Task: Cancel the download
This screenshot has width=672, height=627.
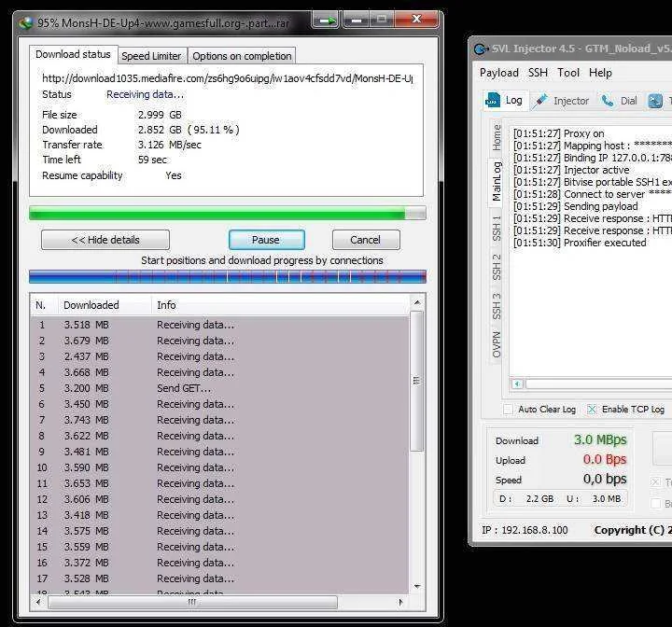Action: click(x=366, y=240)
